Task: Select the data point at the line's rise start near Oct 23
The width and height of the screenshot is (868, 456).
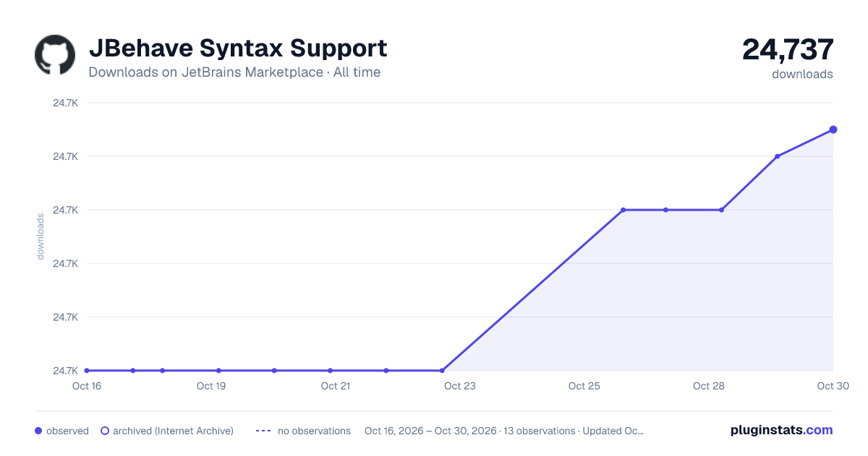Action: click(x=442, y=371)
